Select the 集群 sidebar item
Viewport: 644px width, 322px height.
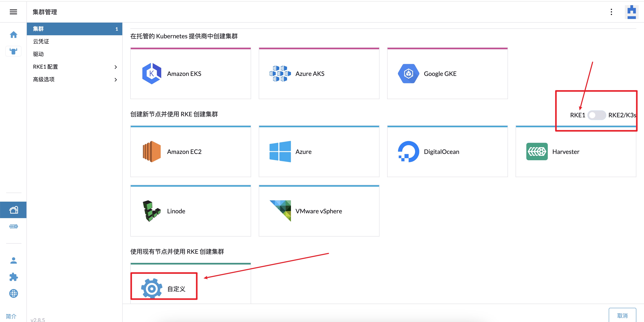pyautogui.click(x=75, y=29)
